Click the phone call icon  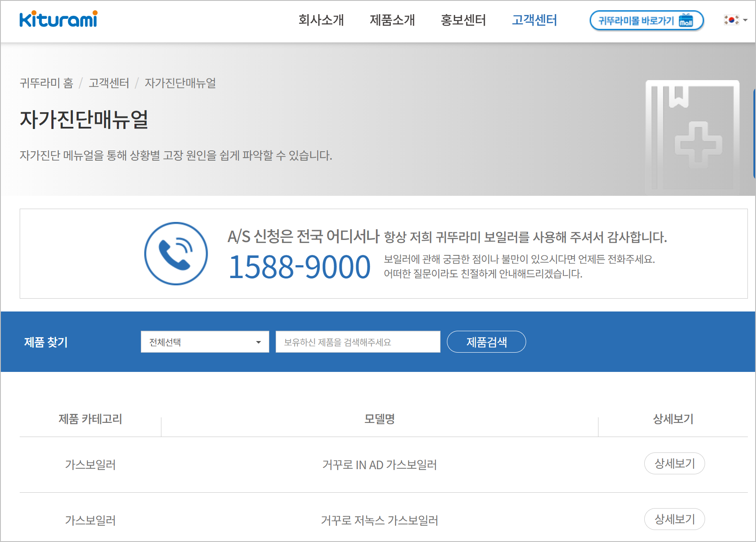click(x=176, y=254)
